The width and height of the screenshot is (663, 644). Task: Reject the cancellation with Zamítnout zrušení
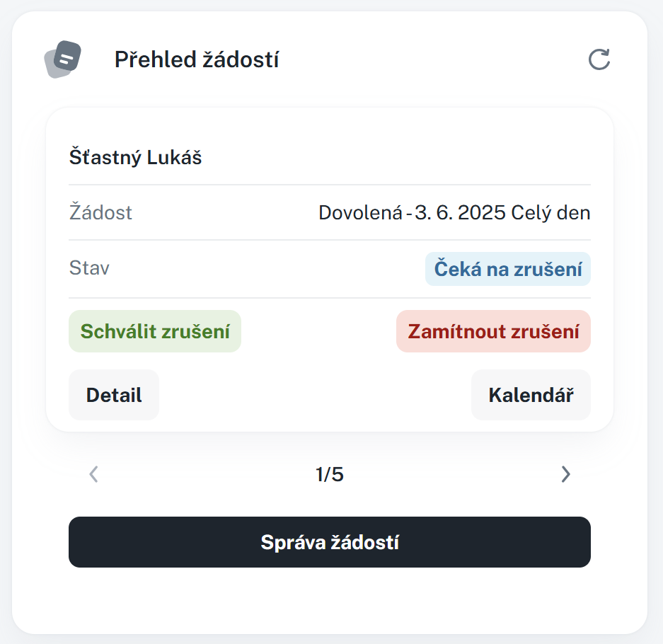click(493, 331)
